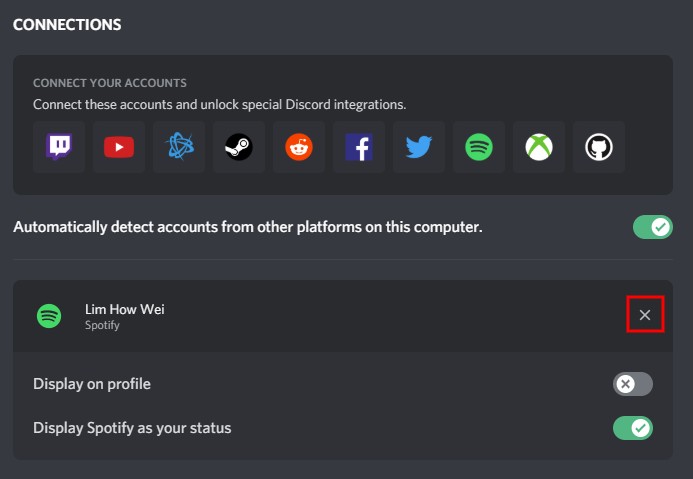Disable automatic account detection toggle
This screenshot has height=479, width=693.
[653, 227]
